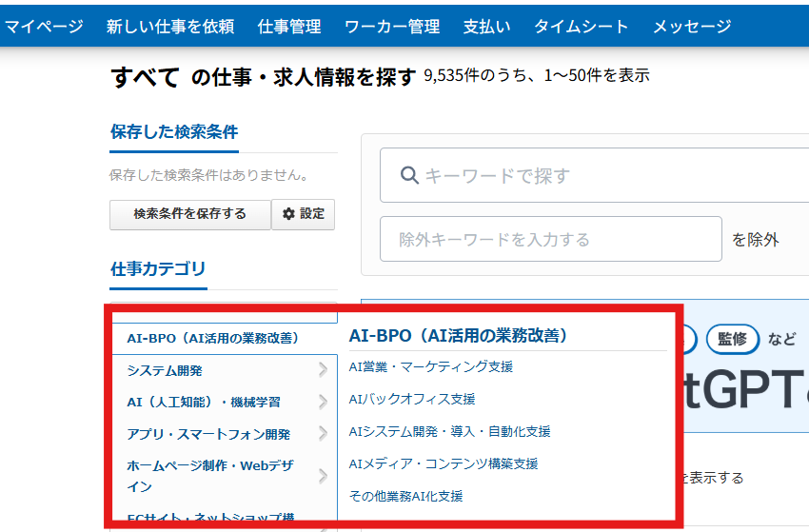Expand the ホームページ制作・Webデザイン chevron
This screenshot has width=809, height=532.
click(x=324, y=476)
